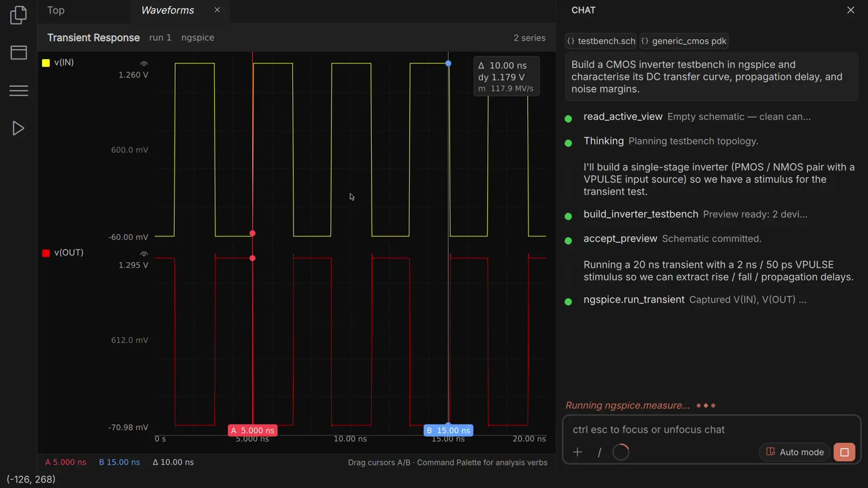This screenshot has height=488, width=868.
Task: Toggle visibility of v(OUT) trace
Action: 144,254
